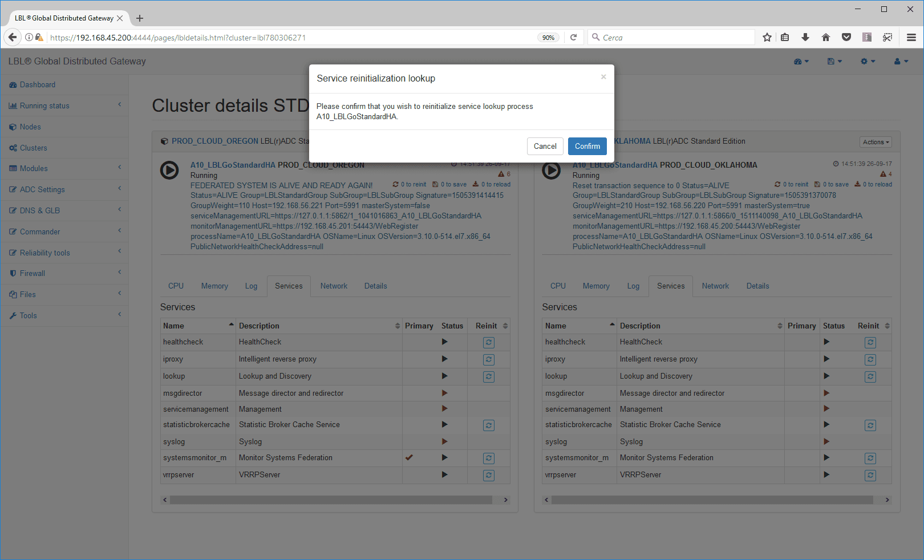Expand Files sidebar menu
The width and height of the screenshot is (924, 560).
point(64,295)
